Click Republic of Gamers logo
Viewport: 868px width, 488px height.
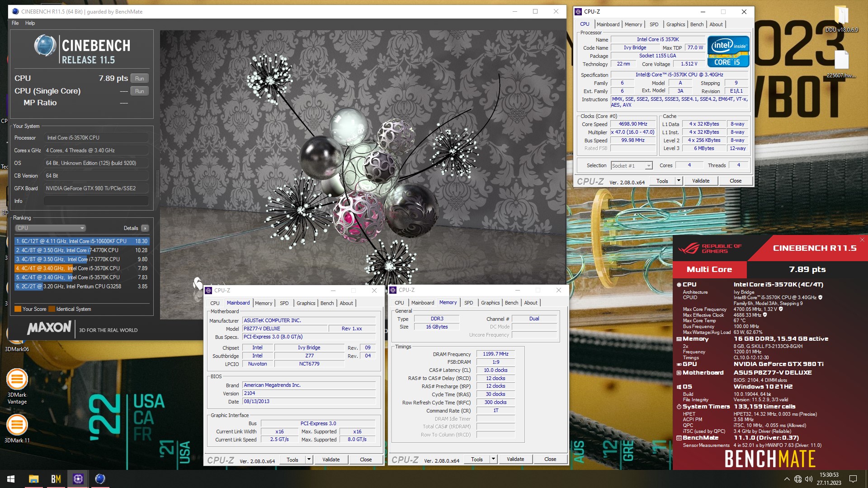click(709, 249)
